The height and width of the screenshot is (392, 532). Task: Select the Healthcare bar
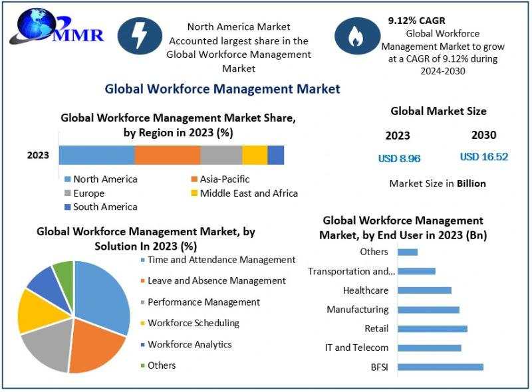coord(424,290)
